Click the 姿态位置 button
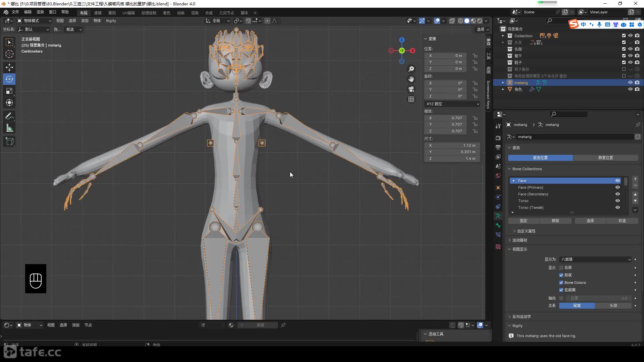Viewport: 644px width, 362px height. 540,158
